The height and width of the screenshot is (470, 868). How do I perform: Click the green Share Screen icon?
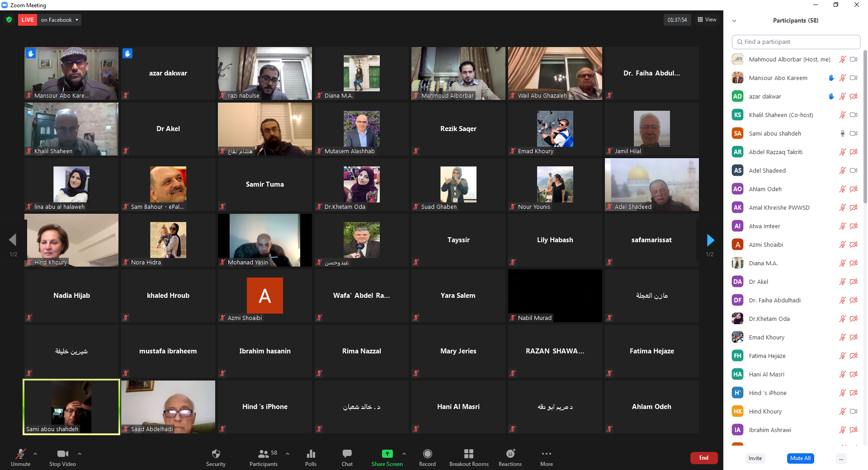tap(387, 454)
